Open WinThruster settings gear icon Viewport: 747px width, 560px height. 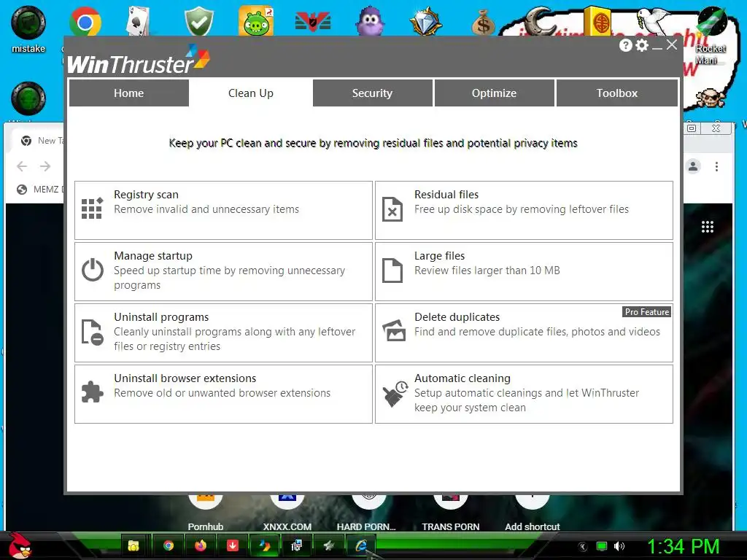pyautogui.click(x=642, y=45)
